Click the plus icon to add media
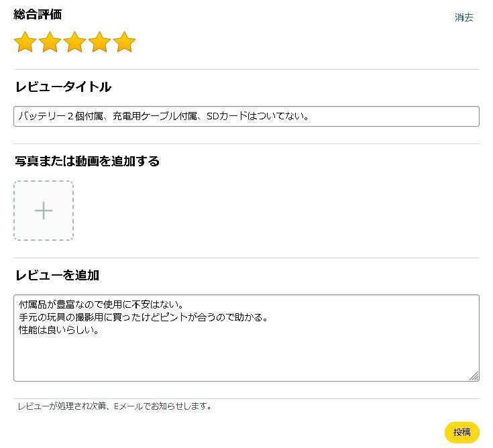Viewport: 493px width, 448px height. coord(44,211)
